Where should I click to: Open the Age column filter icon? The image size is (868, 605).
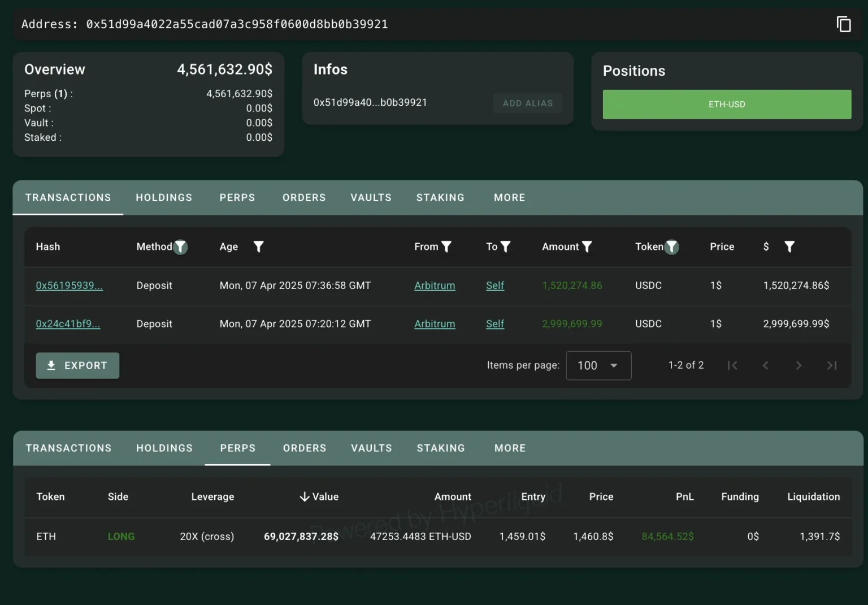coord(258,247)
